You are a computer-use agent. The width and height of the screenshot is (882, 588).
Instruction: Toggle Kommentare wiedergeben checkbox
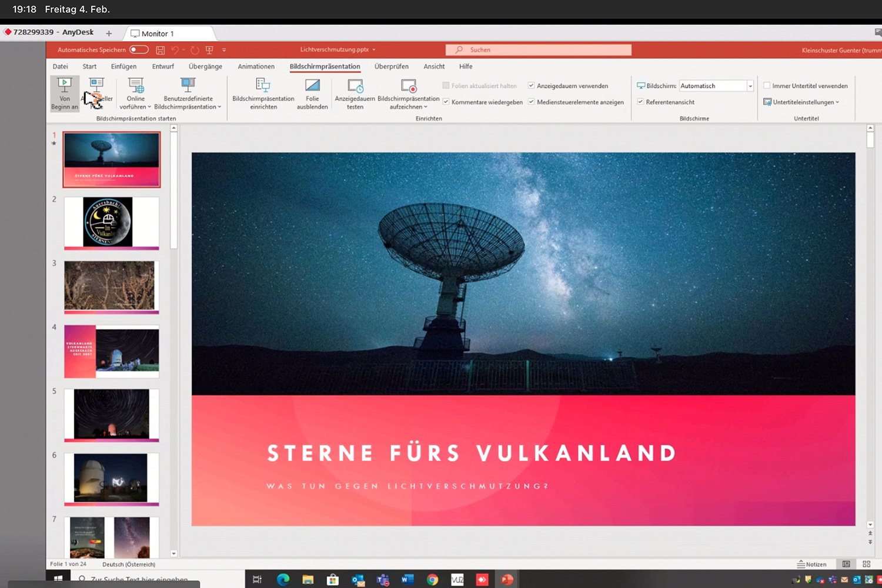click(446, 102)
